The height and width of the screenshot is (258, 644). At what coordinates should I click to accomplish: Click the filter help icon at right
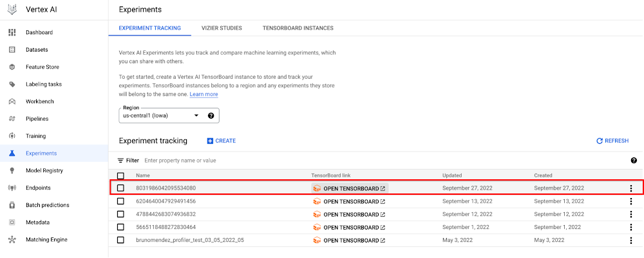(x=634, y=161)
